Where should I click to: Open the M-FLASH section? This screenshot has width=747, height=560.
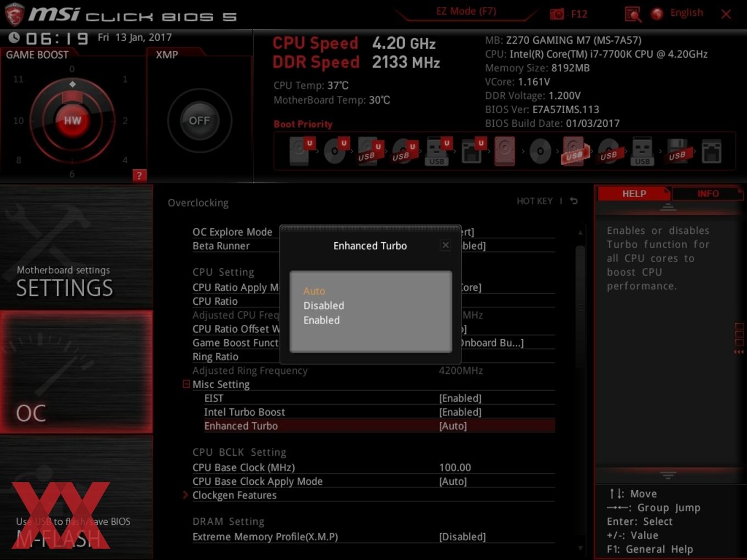pos(76,497)
